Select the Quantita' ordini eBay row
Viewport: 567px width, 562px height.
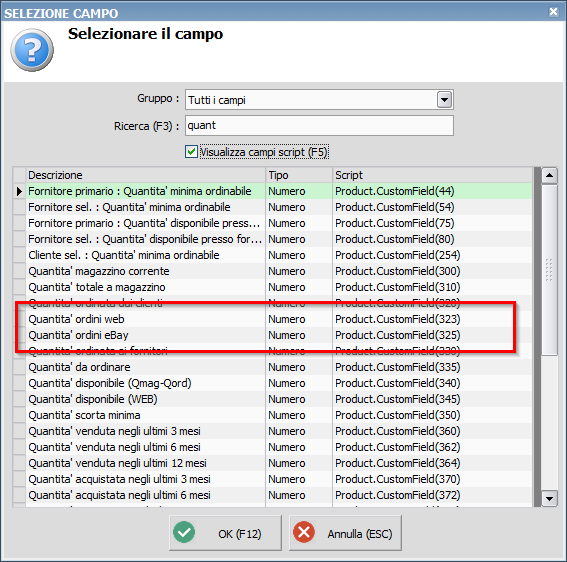tap(273, 335)
